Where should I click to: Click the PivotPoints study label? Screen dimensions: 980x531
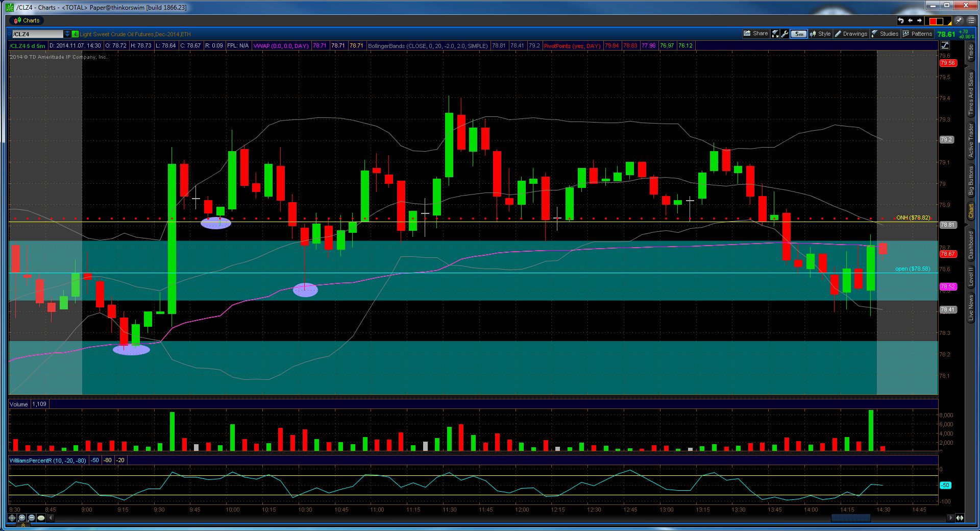tap(572, 46)
